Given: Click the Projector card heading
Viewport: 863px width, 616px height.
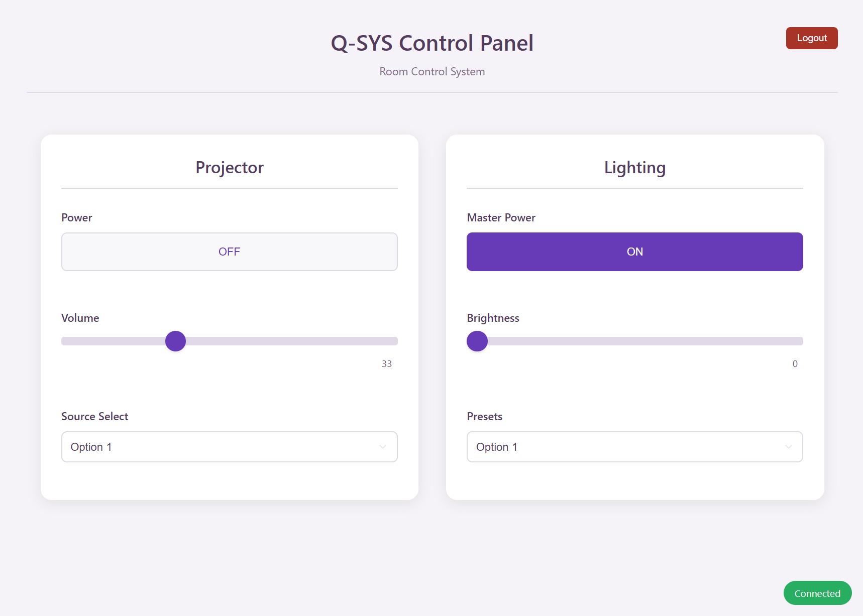Looking at the screenshot, I should pos(230,168).
